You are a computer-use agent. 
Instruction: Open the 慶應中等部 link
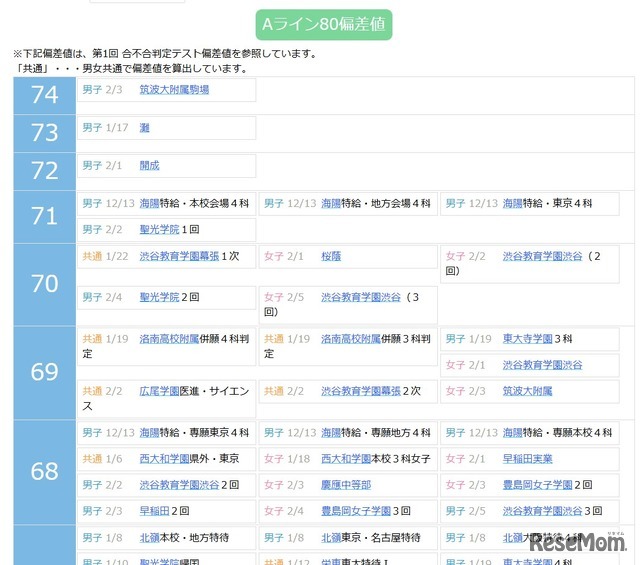coord(346,485)
